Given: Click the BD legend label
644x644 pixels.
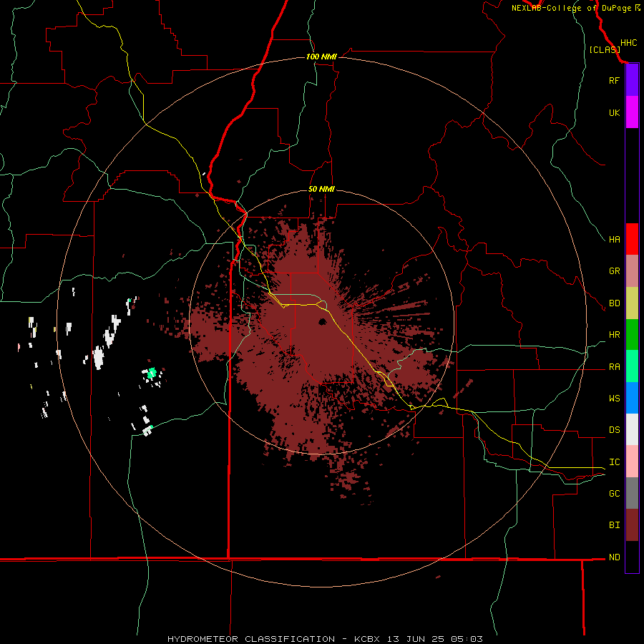Looking at the screenshot, I should (x=614, y=303).
